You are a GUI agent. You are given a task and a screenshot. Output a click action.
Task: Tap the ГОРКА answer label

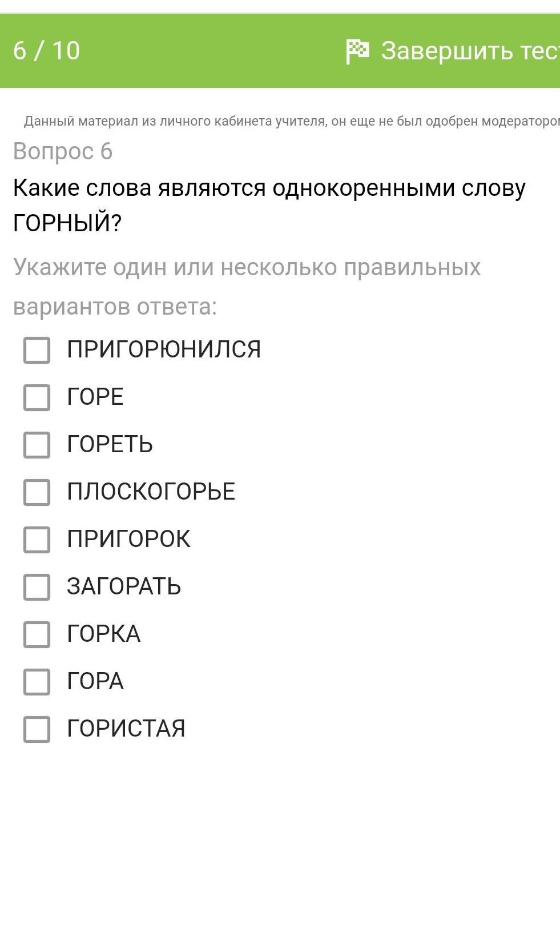[103, 634]
